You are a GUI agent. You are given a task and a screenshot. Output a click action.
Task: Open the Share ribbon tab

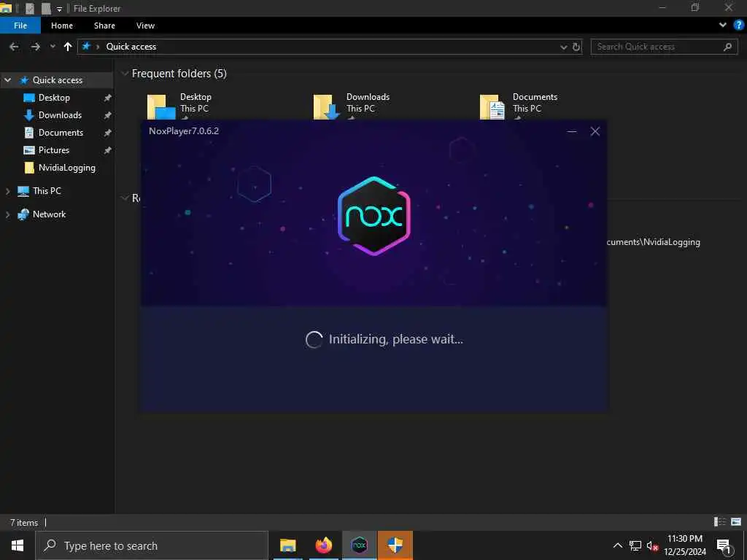point(104,26)
